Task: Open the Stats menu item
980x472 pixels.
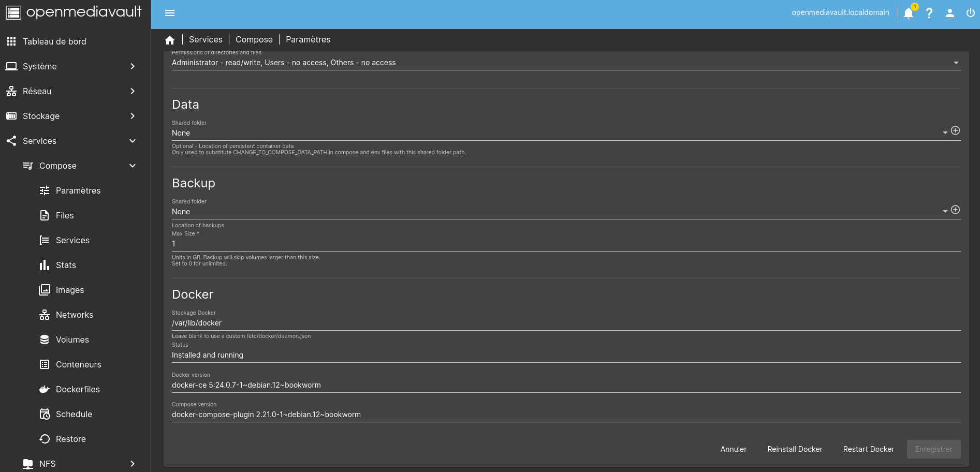Action: coord(75,265)
